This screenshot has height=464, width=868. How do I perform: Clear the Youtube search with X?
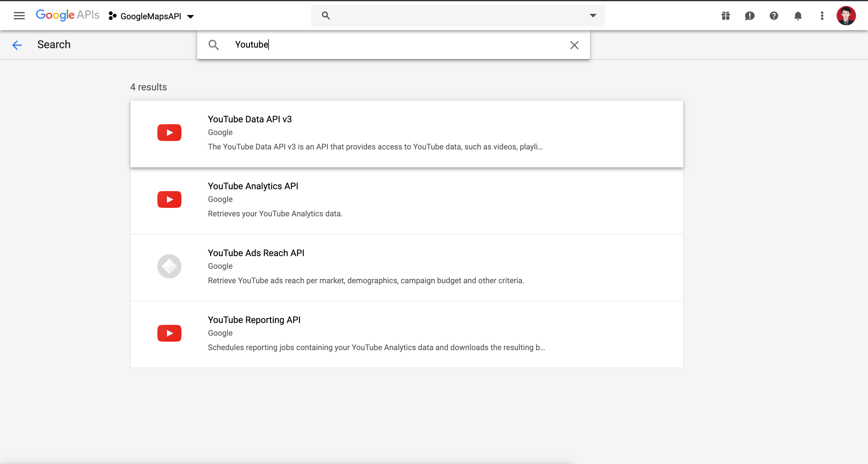point(574,45)
